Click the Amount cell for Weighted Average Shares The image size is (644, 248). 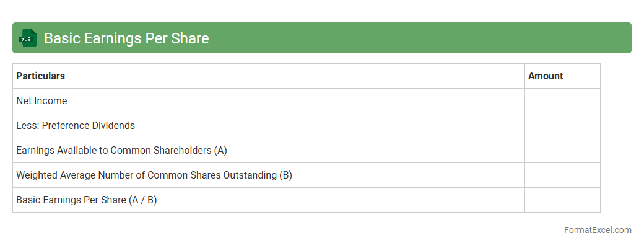point(562,175)
